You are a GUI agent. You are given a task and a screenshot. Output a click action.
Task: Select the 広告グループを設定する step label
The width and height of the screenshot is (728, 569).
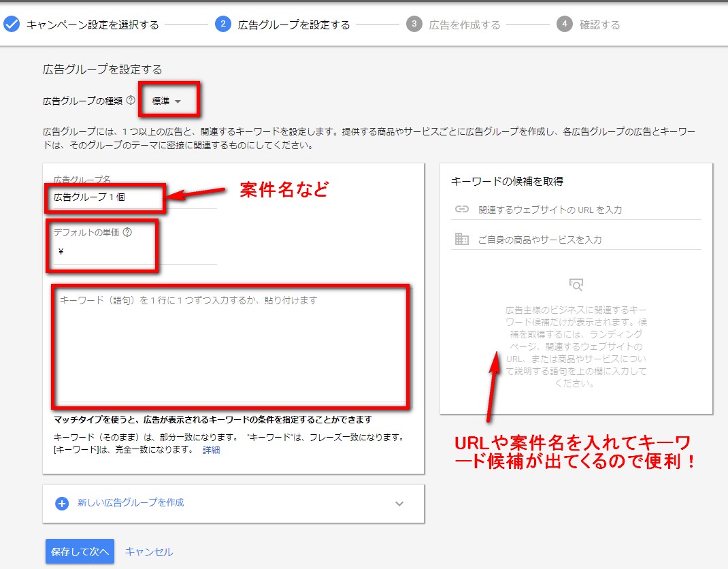pos(294,25)
